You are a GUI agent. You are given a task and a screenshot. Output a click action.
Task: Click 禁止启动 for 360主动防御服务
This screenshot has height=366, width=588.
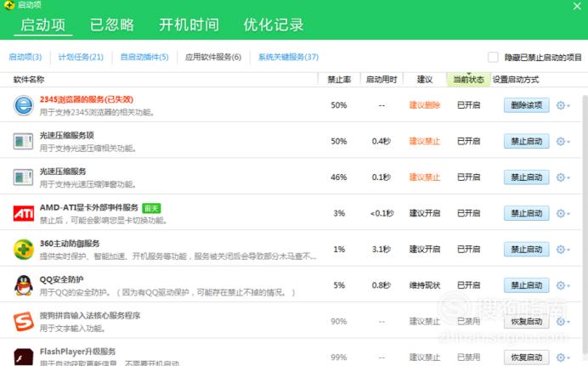pos(527,249)
